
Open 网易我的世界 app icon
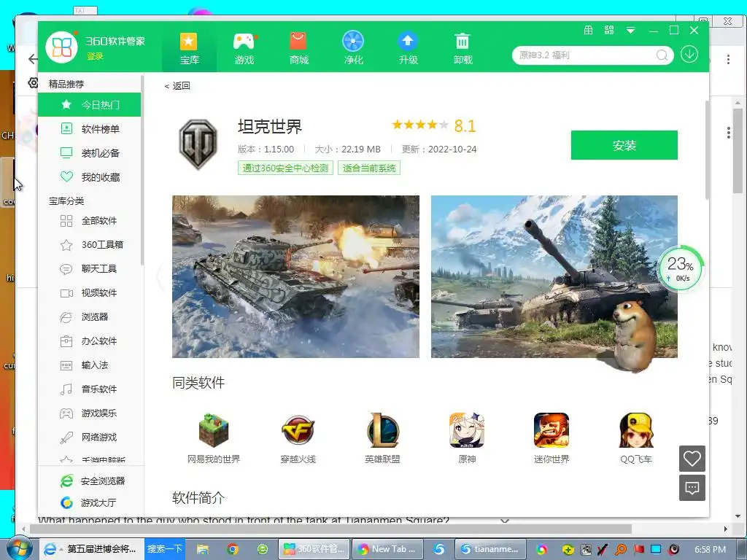click(x=214, y=430)
